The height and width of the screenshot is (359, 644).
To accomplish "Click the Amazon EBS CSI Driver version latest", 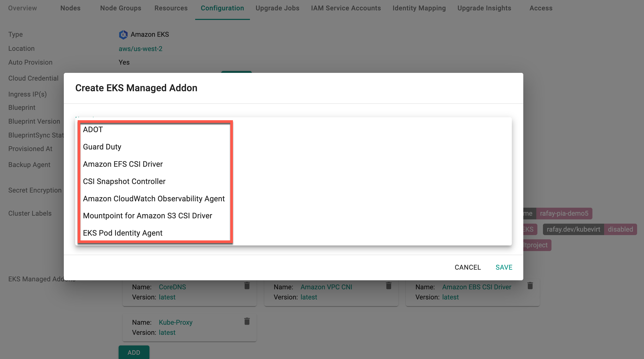I will (x=450, y=297).
